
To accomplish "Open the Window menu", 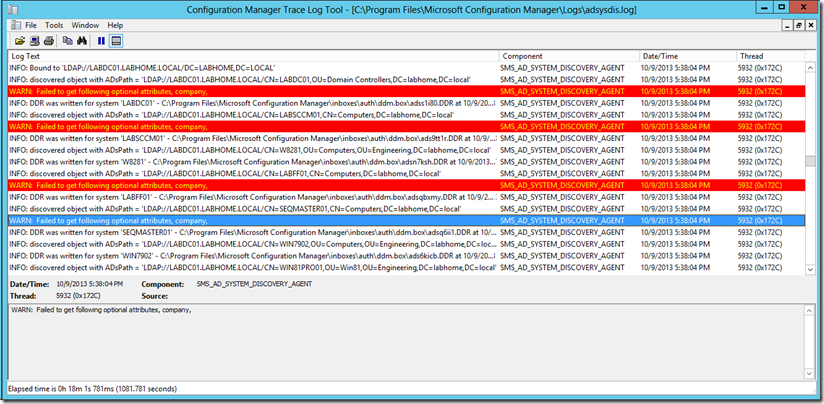I will coord(86,25).
